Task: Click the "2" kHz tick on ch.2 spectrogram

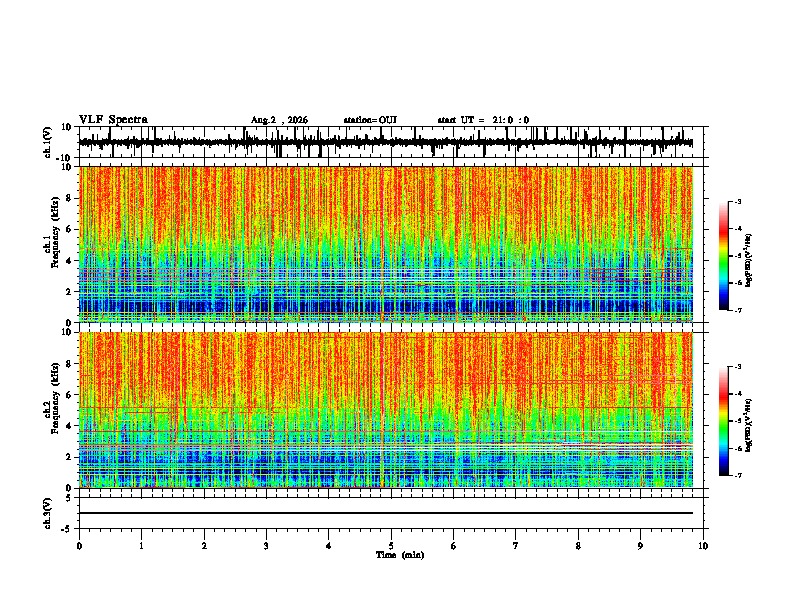Action: [x=69, y=457]
